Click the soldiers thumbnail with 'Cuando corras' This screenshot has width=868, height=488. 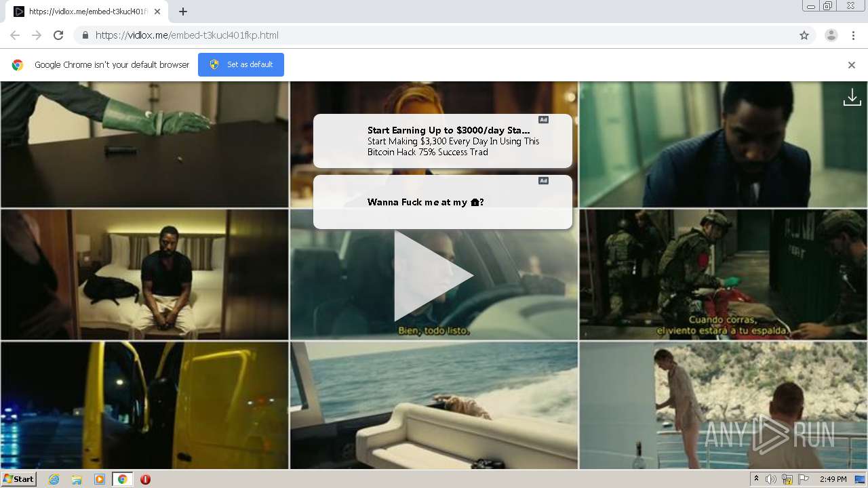[x=723, y=274]
